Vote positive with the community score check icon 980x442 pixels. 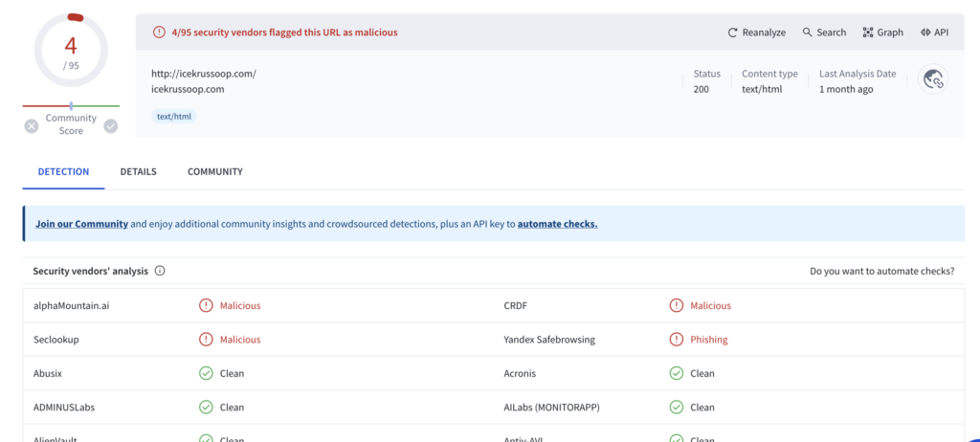coord(111,126)
